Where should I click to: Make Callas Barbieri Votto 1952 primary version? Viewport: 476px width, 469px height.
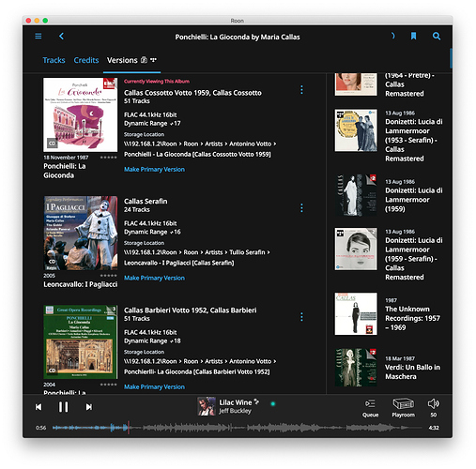[x=154, y=386]
